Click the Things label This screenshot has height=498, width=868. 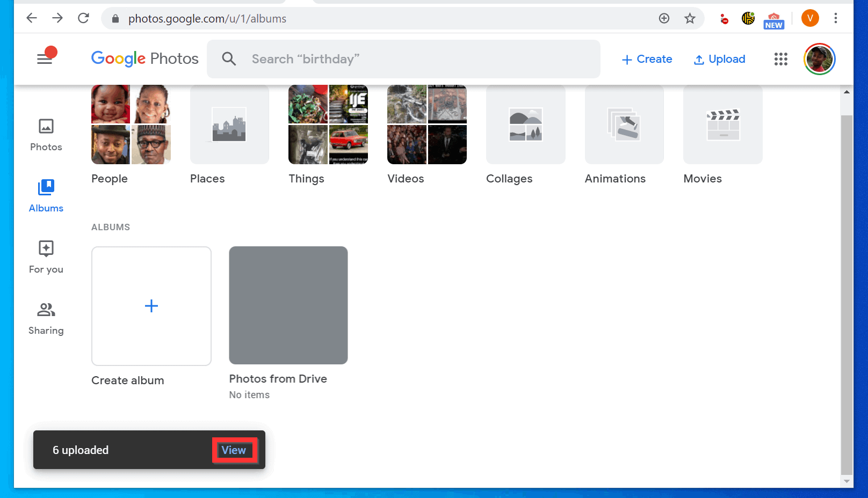306,179
